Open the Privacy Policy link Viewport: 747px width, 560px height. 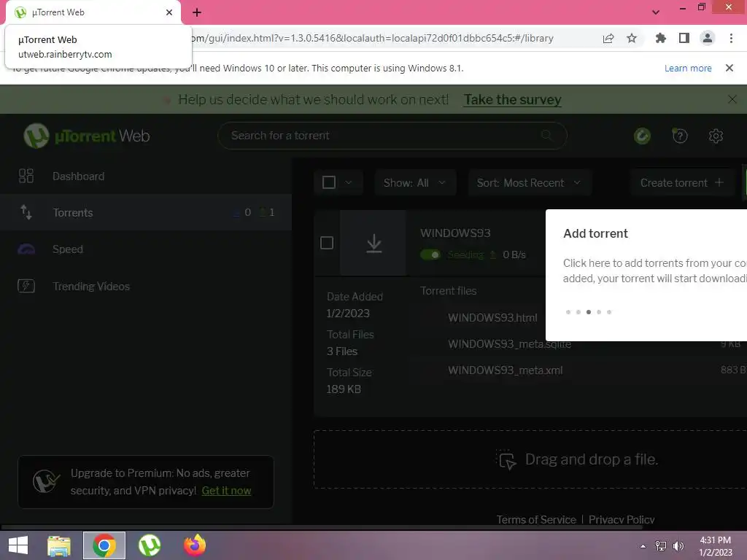pos(622,519)
